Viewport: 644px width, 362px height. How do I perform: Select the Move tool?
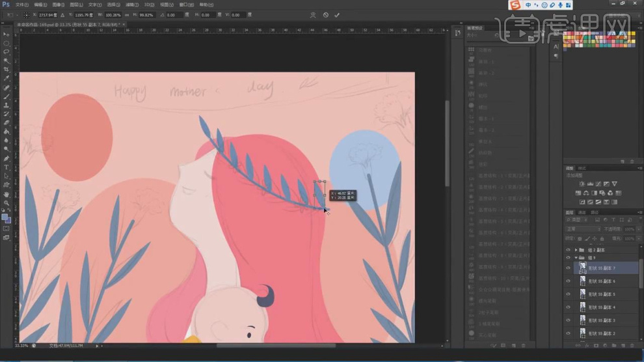coord(7,34)
